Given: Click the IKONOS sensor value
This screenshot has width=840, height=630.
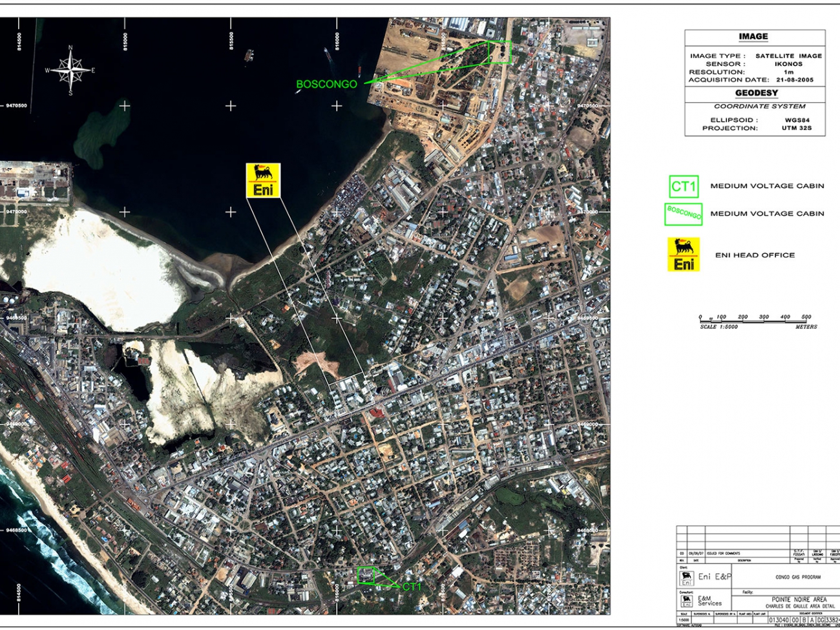Looking at the screenshot, I should tap(788, 64).
